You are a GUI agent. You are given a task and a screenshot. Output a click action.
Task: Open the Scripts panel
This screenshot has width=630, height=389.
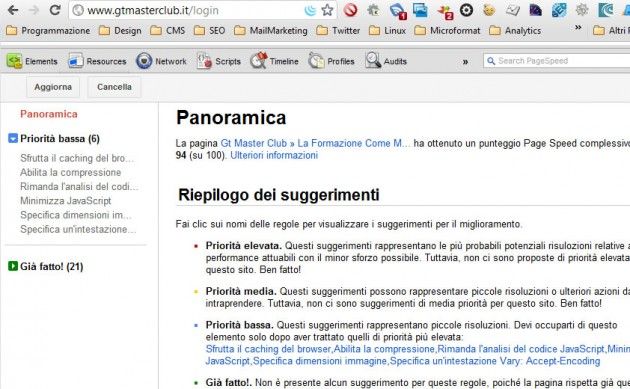(219, 61)
